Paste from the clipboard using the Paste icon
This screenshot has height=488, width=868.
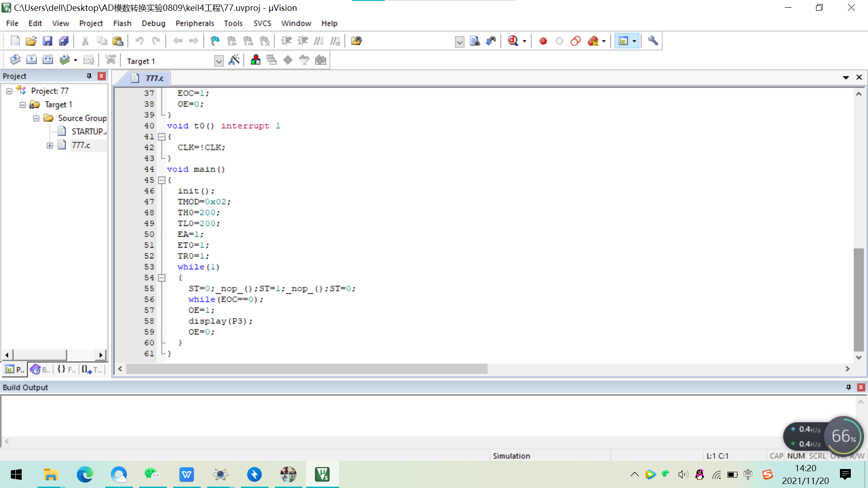(118, 41)
